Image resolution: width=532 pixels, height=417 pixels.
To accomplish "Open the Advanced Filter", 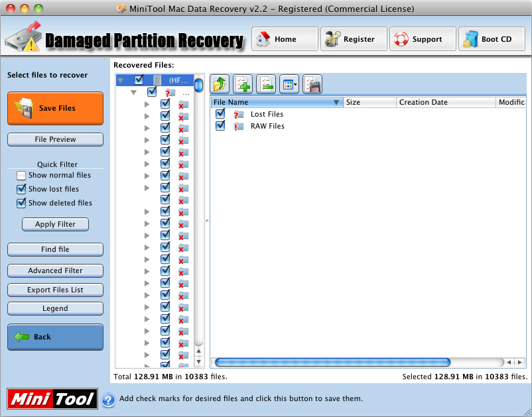I will [55, 270].
